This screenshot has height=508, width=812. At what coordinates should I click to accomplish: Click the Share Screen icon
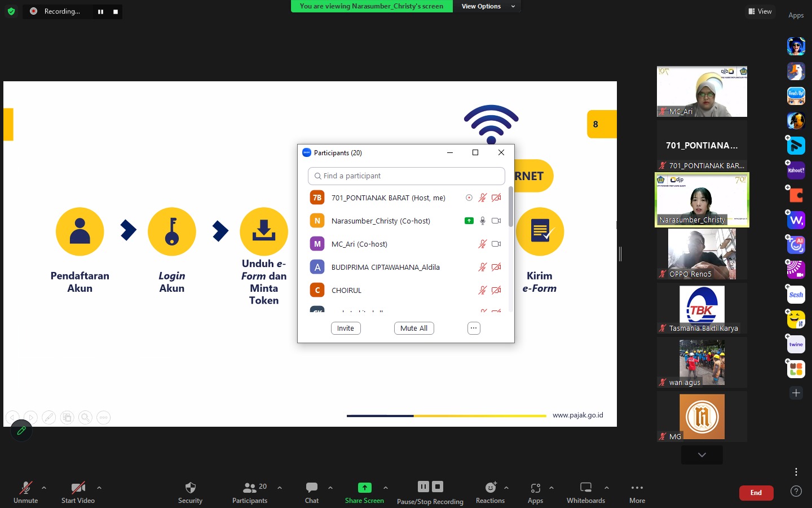364,488
